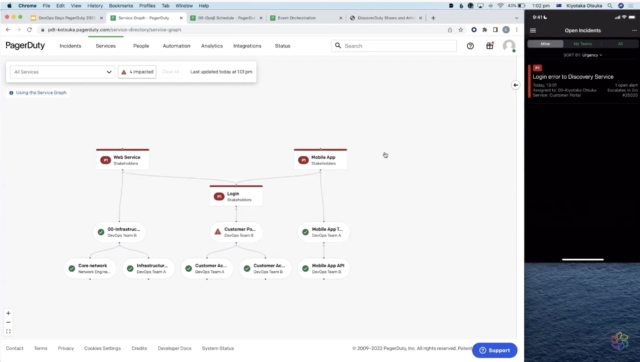Collapse side panel with arrow icon

pos(516,85)
